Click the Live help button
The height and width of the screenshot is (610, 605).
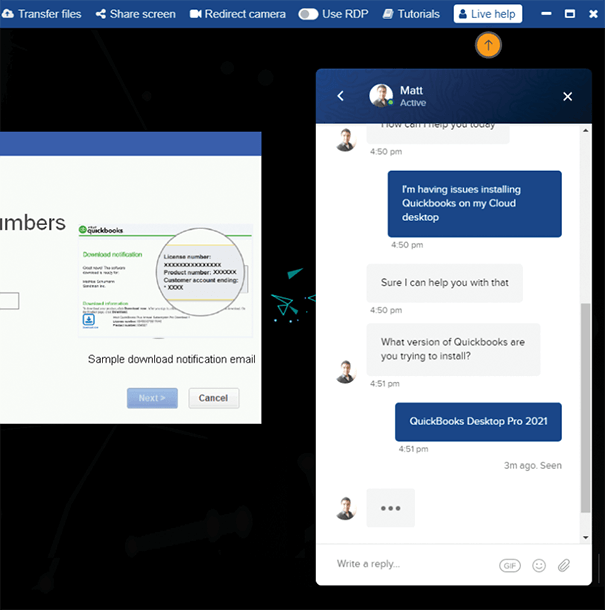tap(488, 14)
